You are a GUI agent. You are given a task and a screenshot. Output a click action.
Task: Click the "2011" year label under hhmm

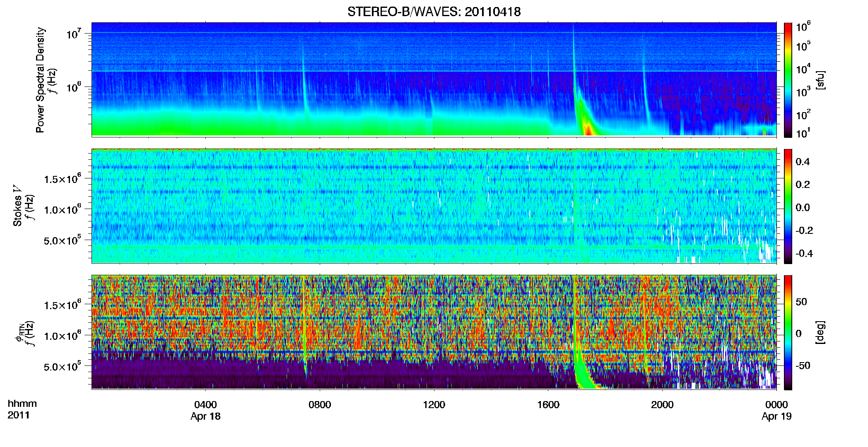pos(19,415)
